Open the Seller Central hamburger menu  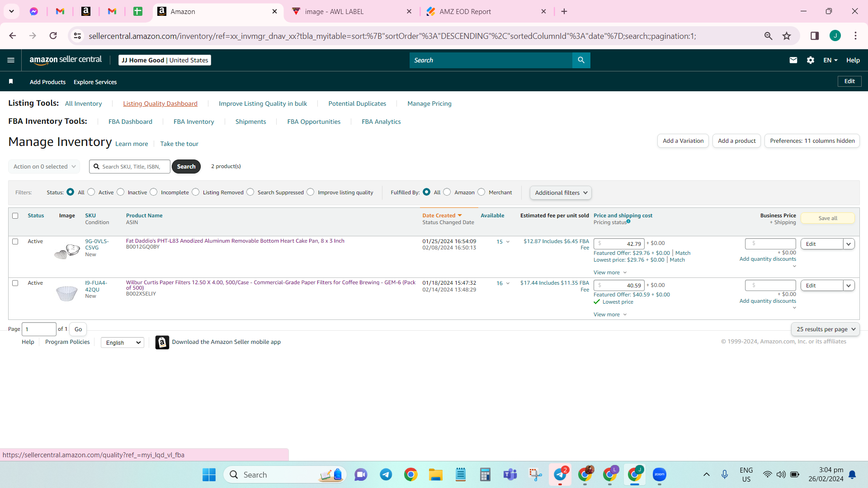(11, 60)
